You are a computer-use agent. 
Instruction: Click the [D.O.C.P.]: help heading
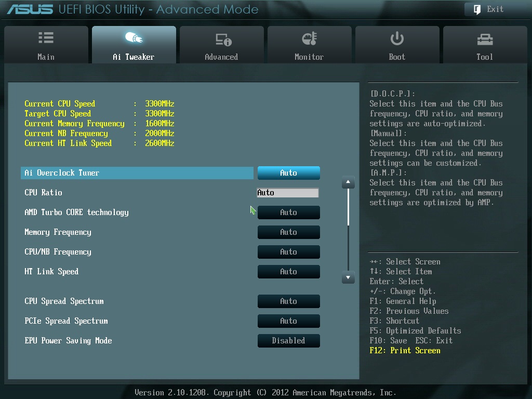pyautogui.click(x=393, y=94)
